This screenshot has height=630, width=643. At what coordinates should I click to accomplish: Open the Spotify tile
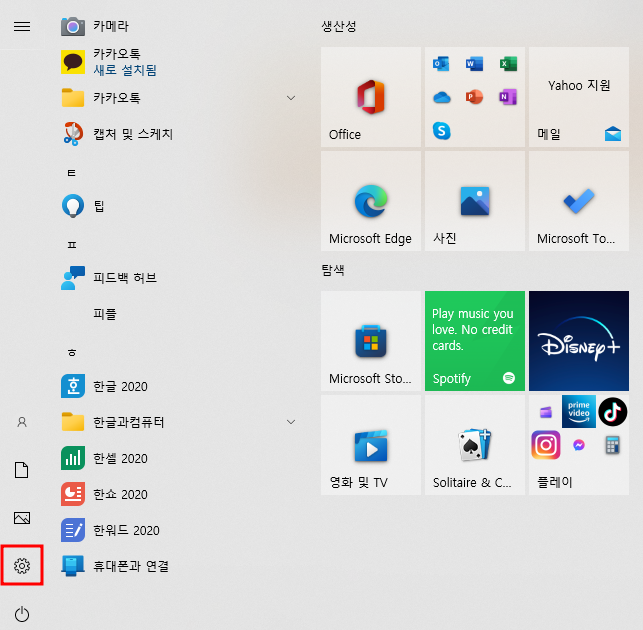click(x=475, y=341)
